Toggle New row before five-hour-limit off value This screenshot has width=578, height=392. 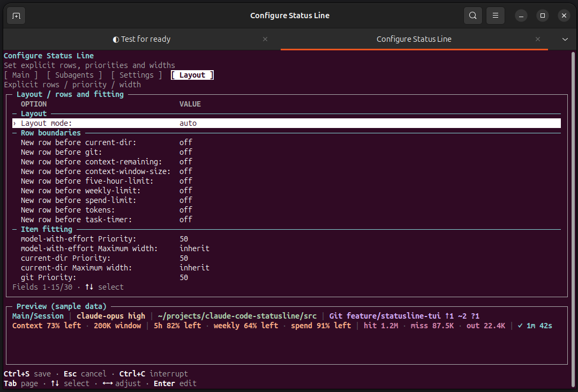click(186, 181)
